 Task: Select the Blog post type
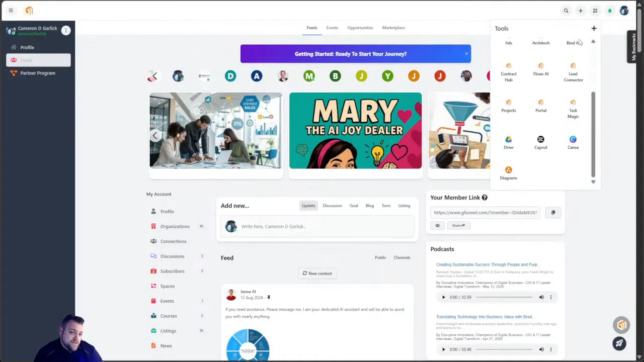[370, 206]
